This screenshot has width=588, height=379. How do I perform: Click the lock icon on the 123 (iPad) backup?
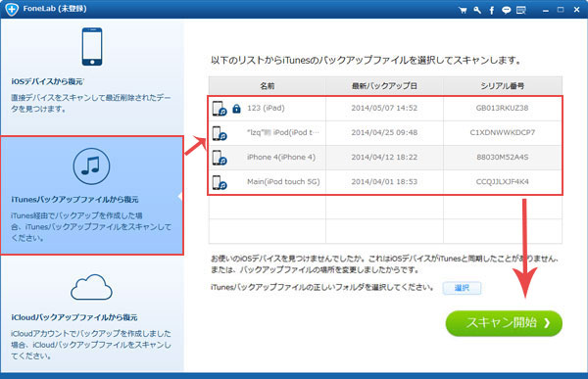(x=236, y=109)
